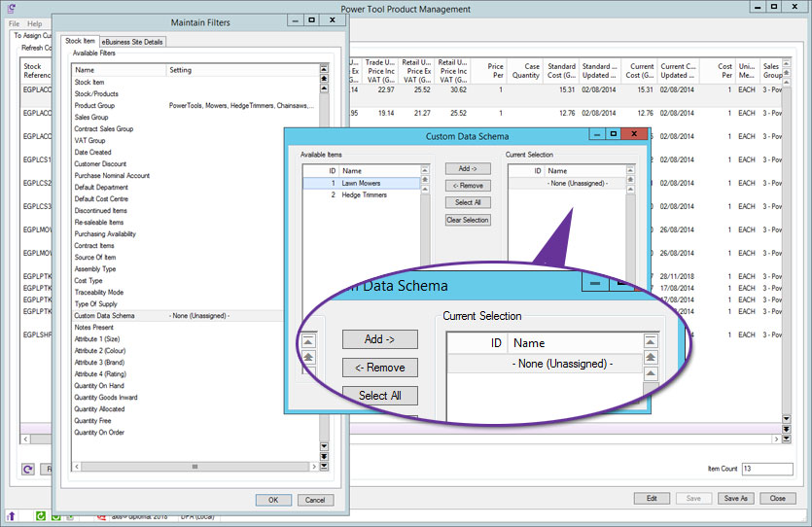Click the Cost Per column header

tap(719, 71)
